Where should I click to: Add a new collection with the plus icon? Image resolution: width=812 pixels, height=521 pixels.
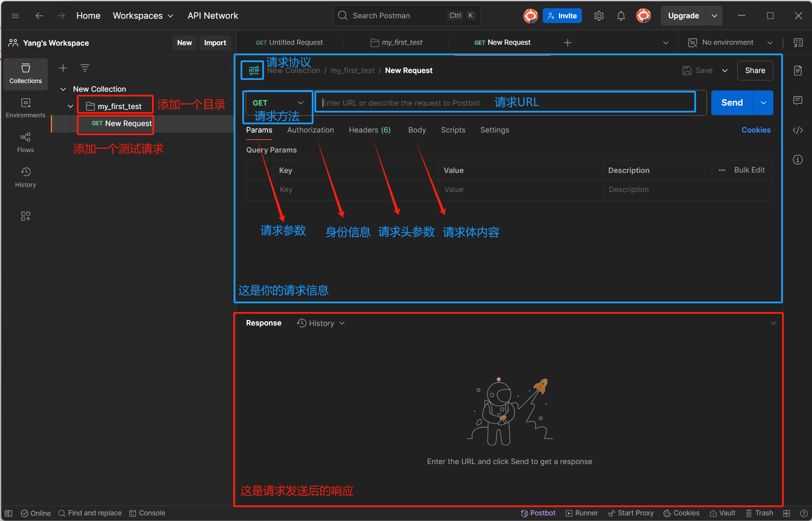pos(63,68)
